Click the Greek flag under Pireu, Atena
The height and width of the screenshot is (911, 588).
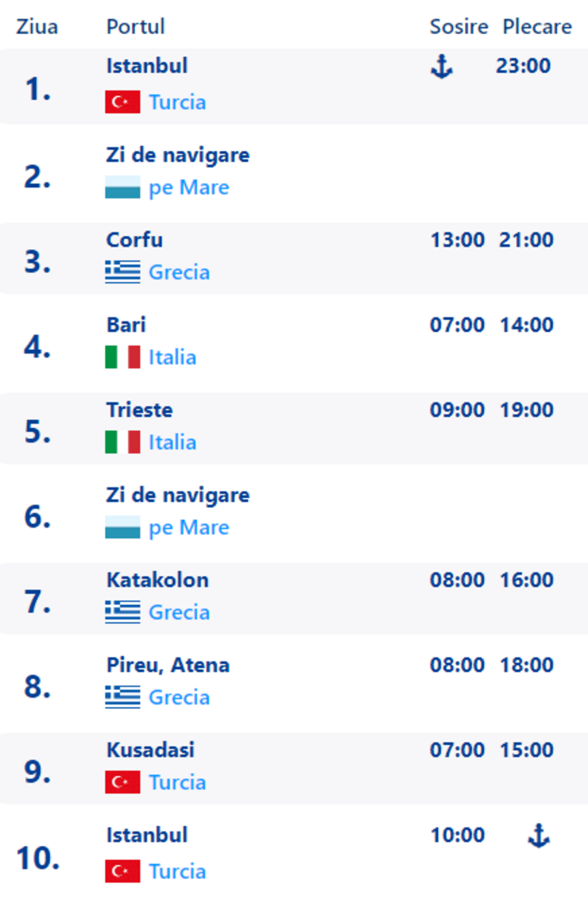123,697
